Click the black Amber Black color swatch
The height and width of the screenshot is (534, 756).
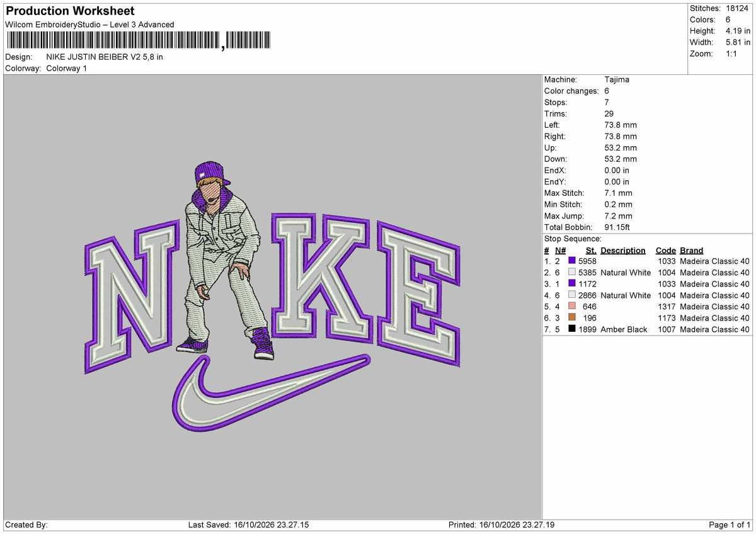coord(572,329)
